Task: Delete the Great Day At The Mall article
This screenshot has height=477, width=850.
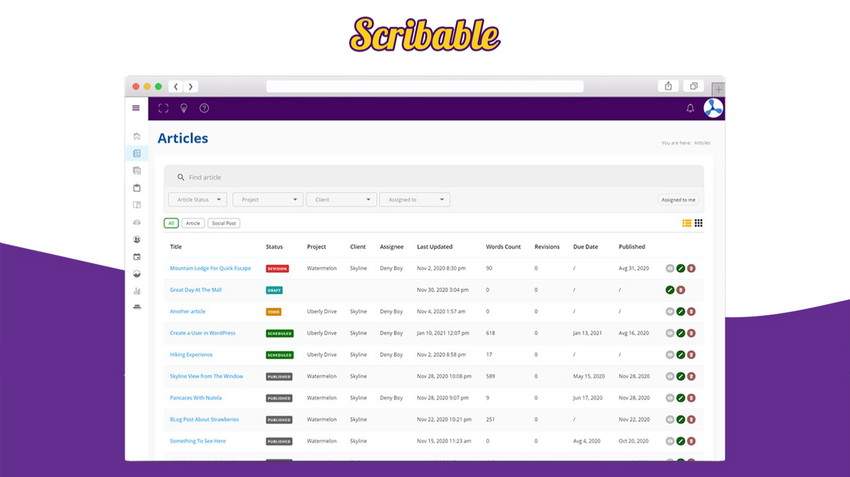Action: coord(681,290)
